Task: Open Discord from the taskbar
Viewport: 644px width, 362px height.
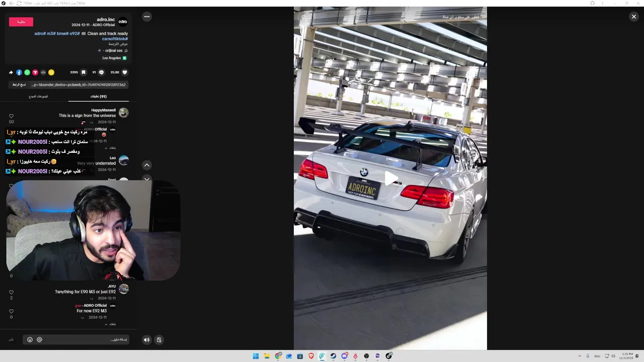Action: pos(344,356)
